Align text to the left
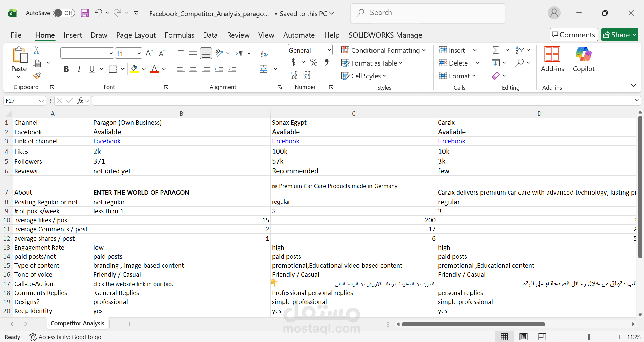This screenshot has height=342, width=644. coord(181,69)
